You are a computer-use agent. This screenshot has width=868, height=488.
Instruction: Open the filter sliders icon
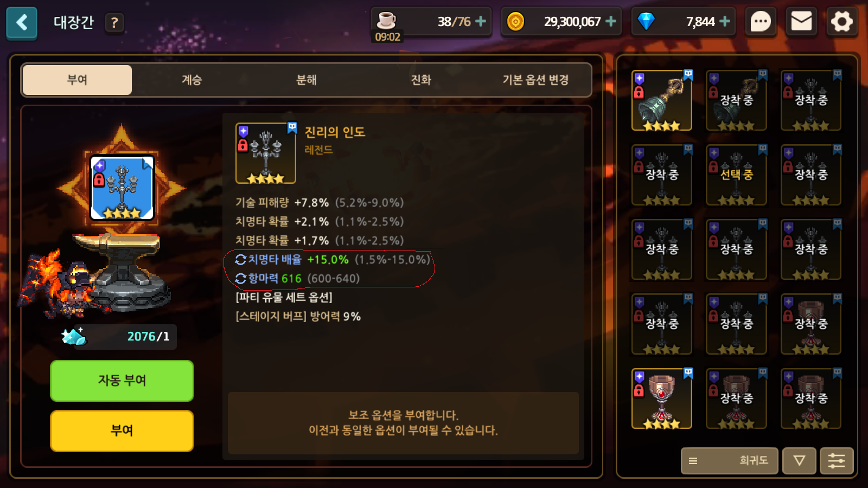click(837, 461)
